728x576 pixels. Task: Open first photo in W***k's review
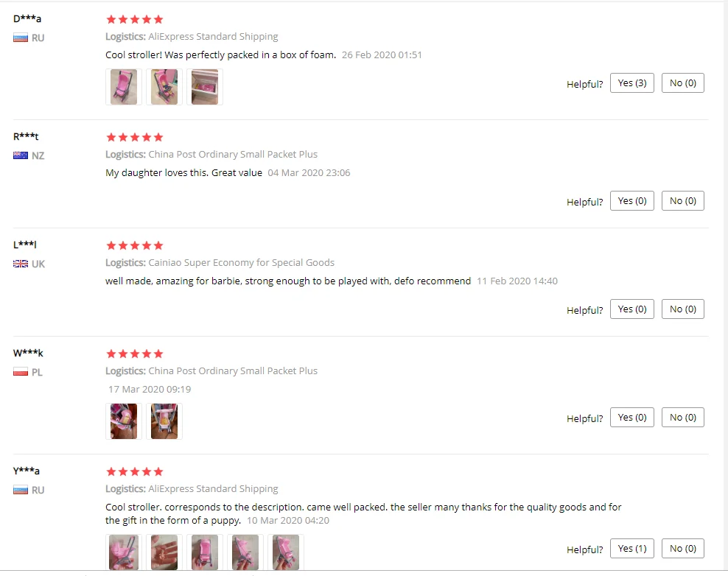pyautogui.click(x=124, y=421)
